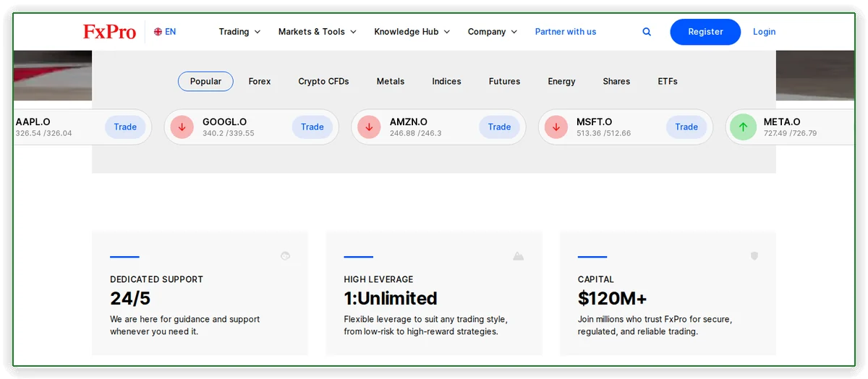
Task: Click the 727.49 /726.79 price quote
Action: pyautogui.click(x=791, y=134)
